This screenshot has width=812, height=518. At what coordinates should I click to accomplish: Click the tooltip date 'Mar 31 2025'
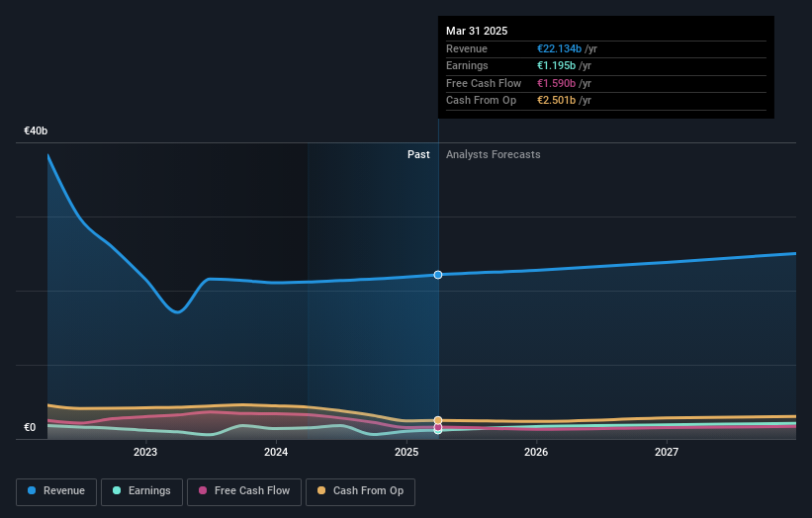coord(477,31)
